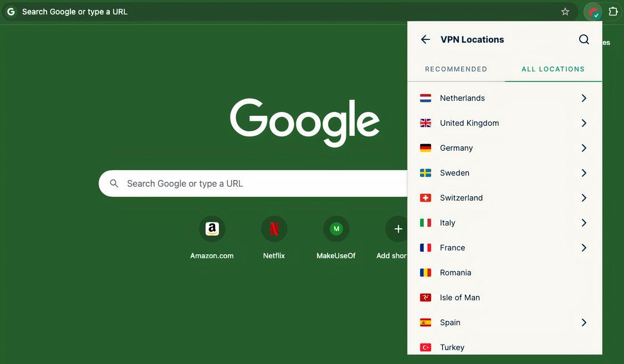The height and width of the screenshot is (364, 624).
Task: Expand the Spain location chevron
Action: pos(584,322)
